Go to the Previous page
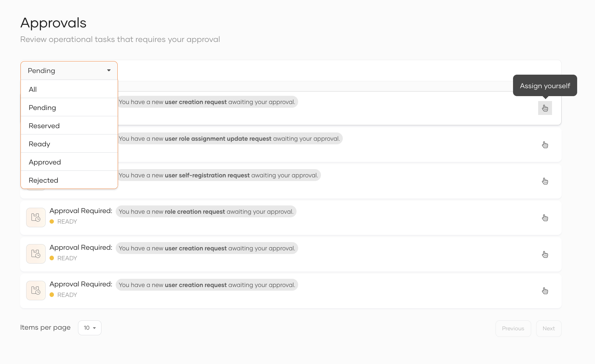 [513, 328]
